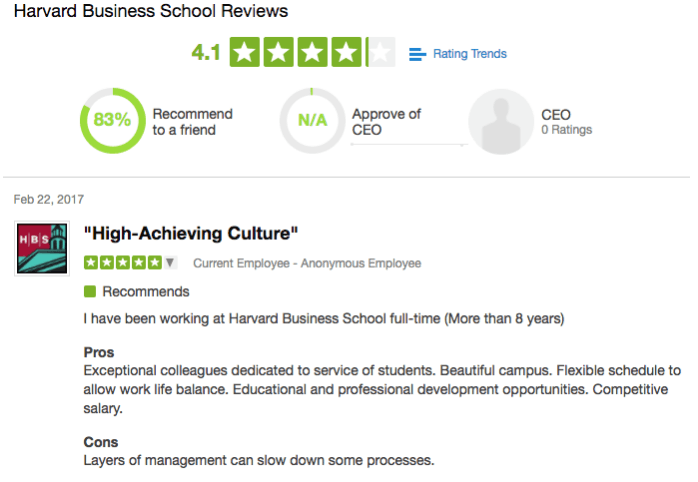Click the Pros section heading
The image size is (698, 482).
click(99, 353)
